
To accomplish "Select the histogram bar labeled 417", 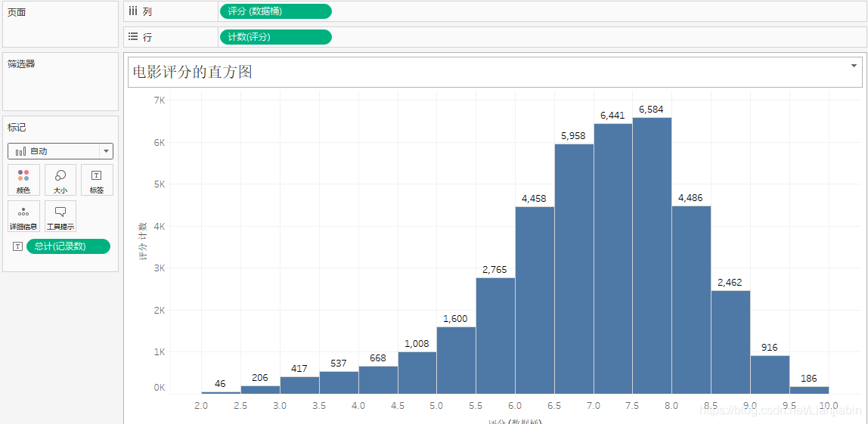I will click(299, 385).
